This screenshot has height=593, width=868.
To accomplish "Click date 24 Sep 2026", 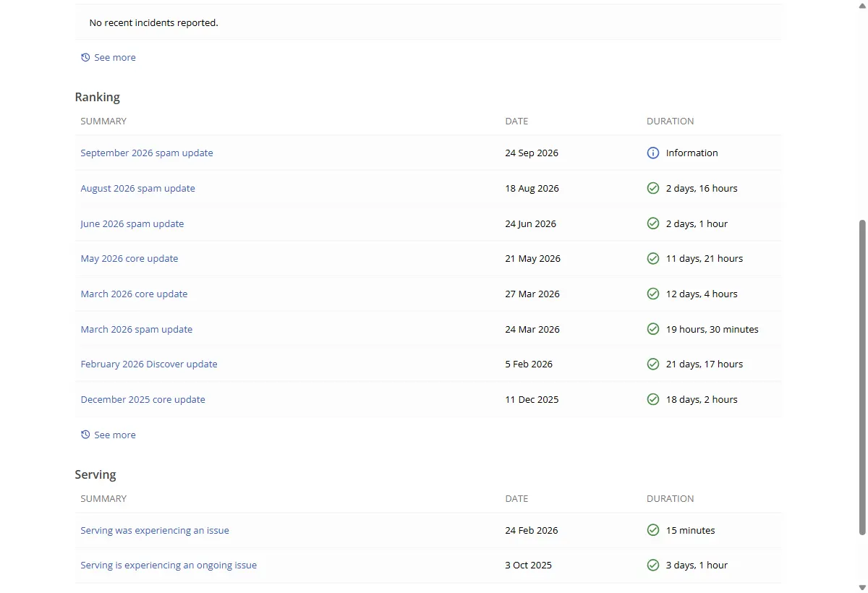I will [x=532, y=153].
